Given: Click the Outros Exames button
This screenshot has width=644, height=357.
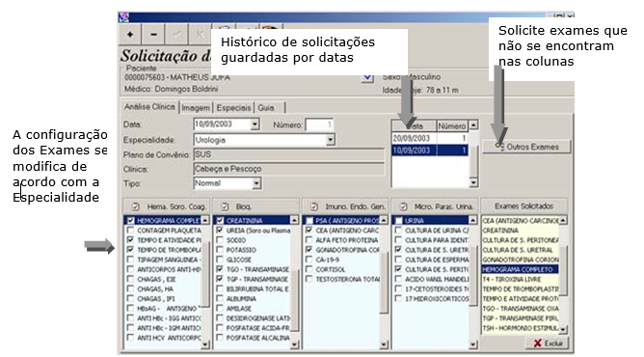Looking at the screenshot, I should (526, 147).
